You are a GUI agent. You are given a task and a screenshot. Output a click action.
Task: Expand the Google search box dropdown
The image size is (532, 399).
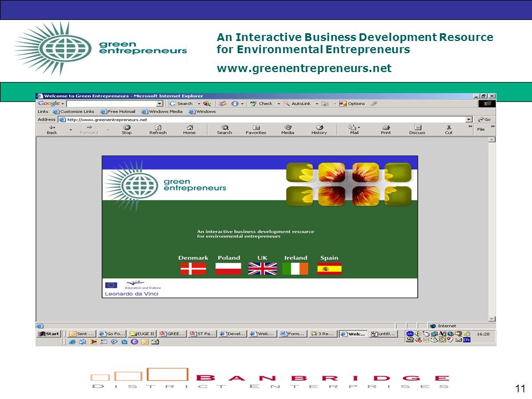coord(160,104)
